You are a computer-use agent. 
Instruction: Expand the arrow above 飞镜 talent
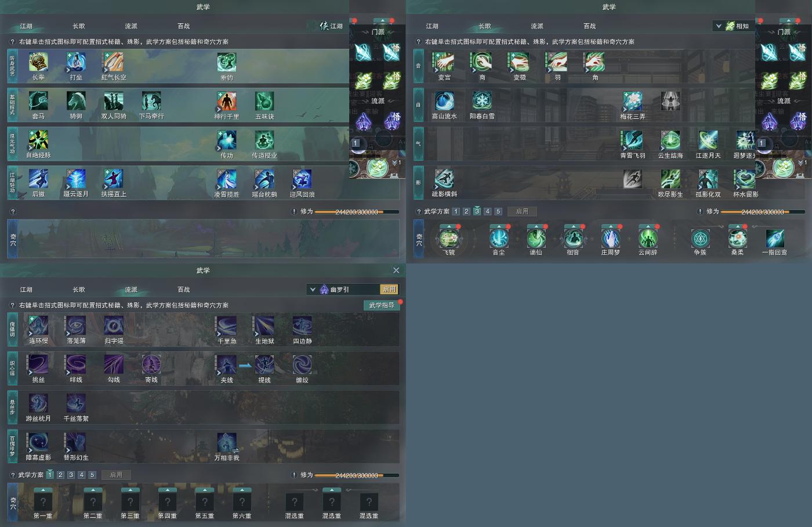(x=449, y=227)
